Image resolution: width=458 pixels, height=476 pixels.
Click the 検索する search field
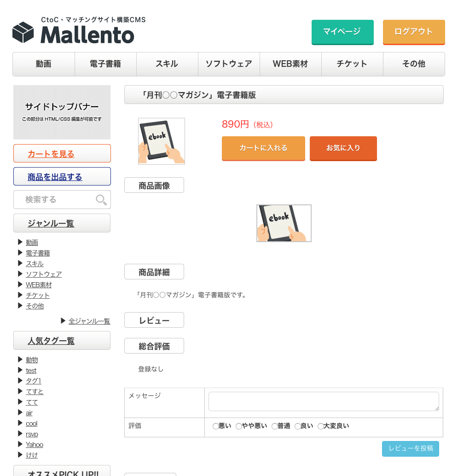(54, 200)
